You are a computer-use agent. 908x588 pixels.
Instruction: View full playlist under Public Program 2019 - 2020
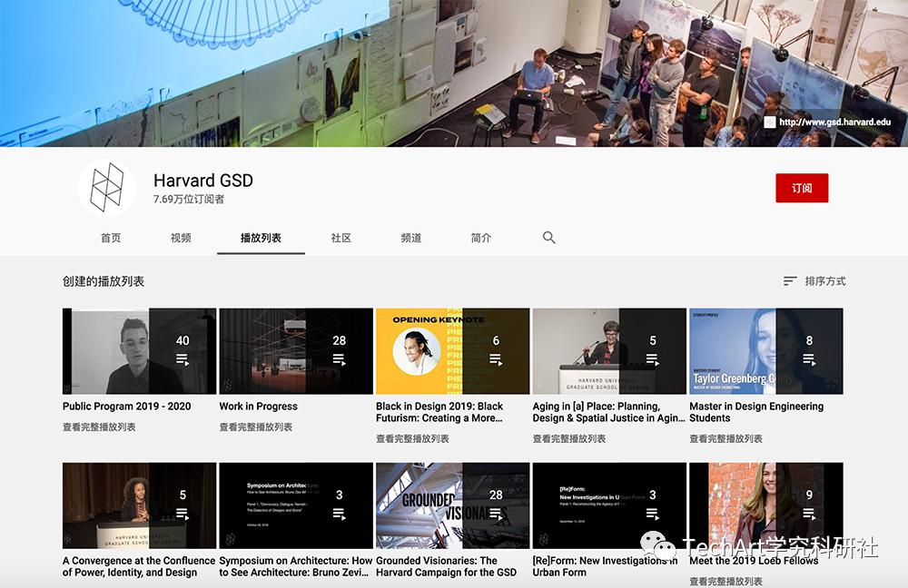(x=99, y=427)
